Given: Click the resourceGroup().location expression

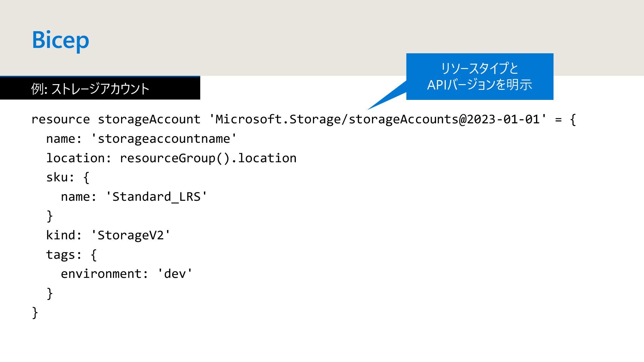Looking at the screenshot, I should (208, 158).
